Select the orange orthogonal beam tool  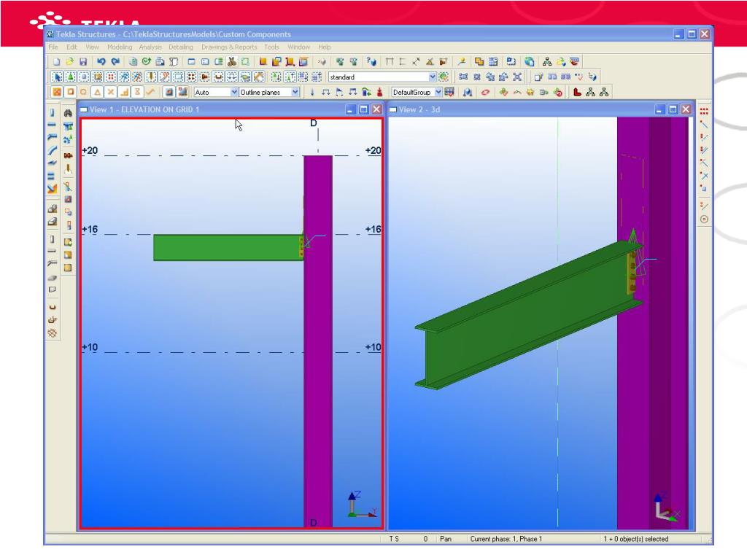53,189
